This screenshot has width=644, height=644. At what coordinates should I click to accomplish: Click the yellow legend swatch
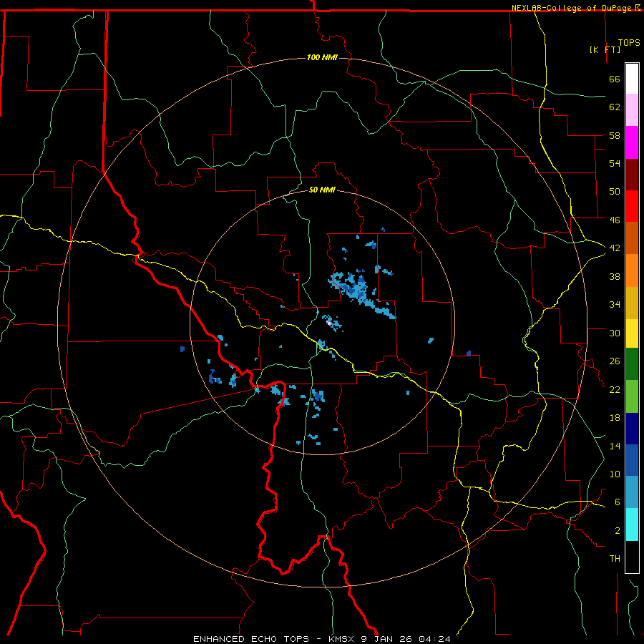[x=632, y=333]
